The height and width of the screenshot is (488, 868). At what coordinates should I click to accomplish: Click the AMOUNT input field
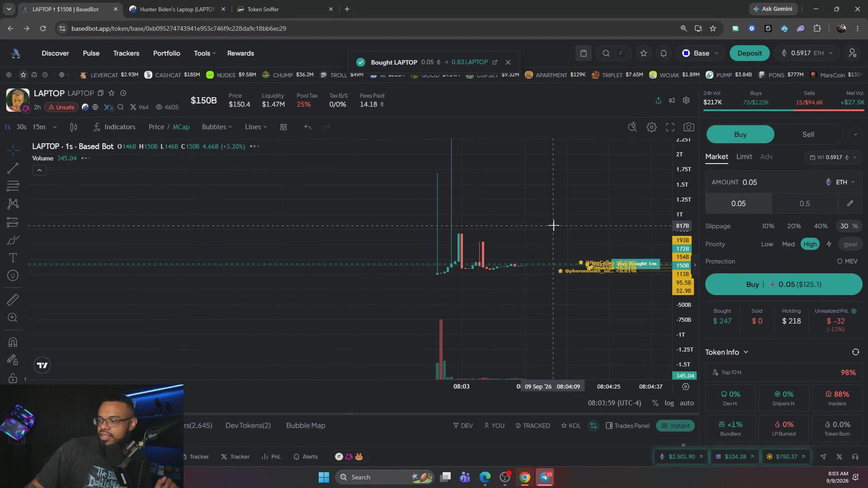783,182
